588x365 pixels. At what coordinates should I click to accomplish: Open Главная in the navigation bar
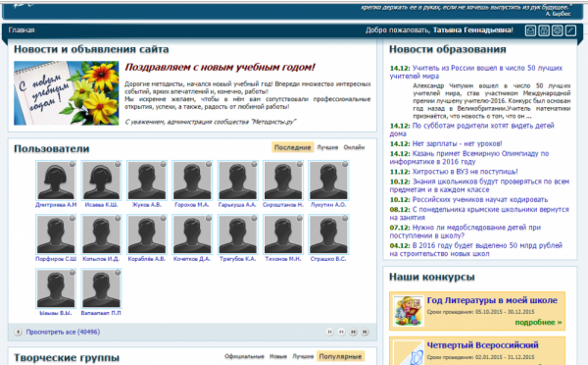[22, 30]
